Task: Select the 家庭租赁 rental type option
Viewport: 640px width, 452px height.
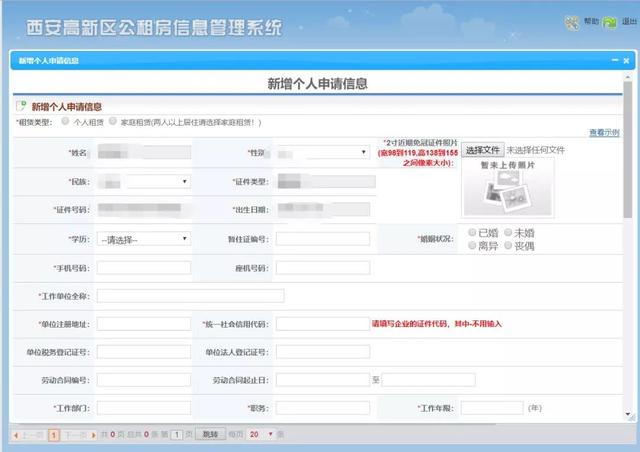Action: [x=113, y=121]
